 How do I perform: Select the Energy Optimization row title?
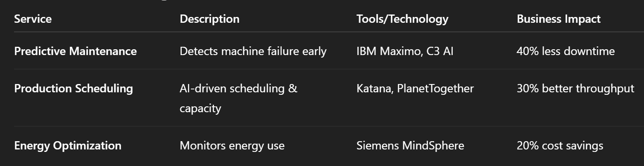[x=68, y=146]
